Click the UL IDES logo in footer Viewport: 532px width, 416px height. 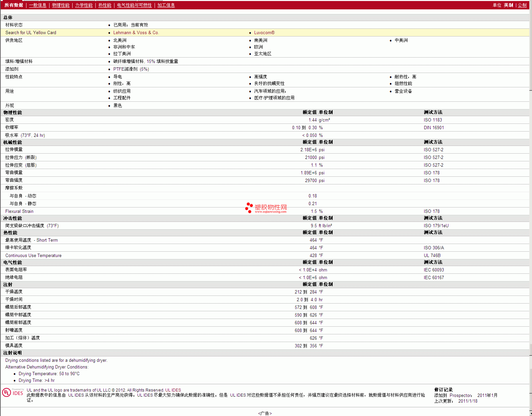pos(13,392)
